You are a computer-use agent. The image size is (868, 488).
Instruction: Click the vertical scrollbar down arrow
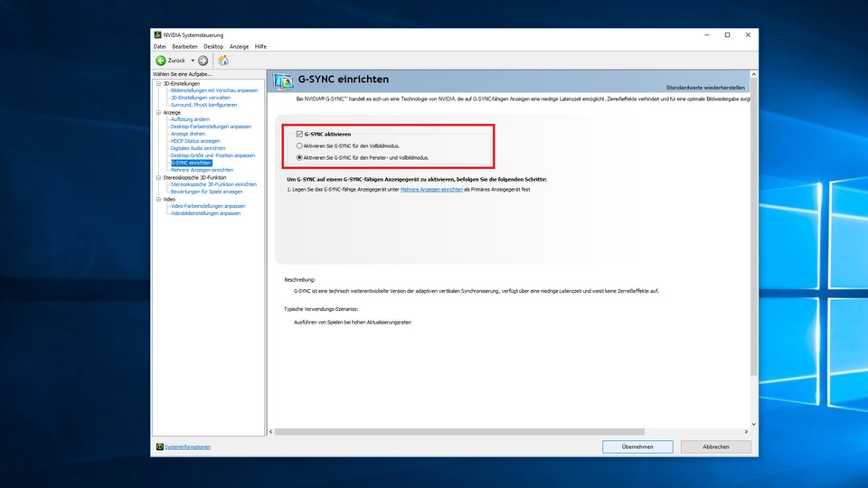pyautogui.click(x=753, y=425)
